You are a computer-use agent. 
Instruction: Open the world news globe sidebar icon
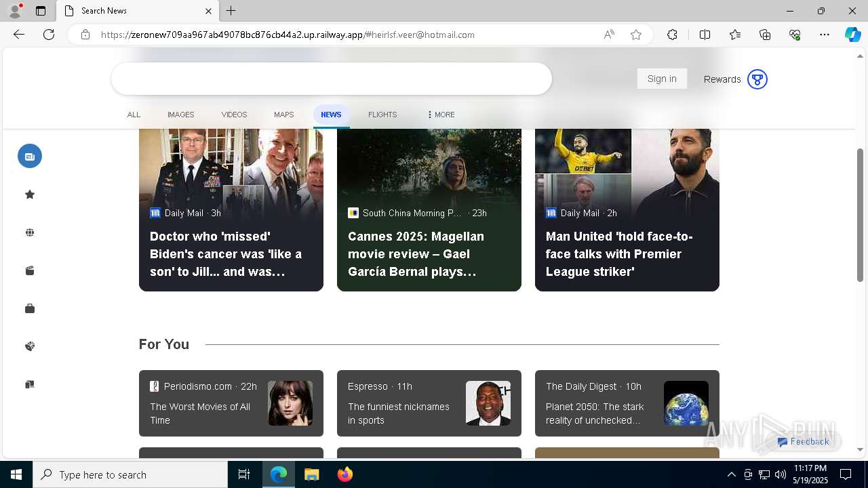(30, 232)
